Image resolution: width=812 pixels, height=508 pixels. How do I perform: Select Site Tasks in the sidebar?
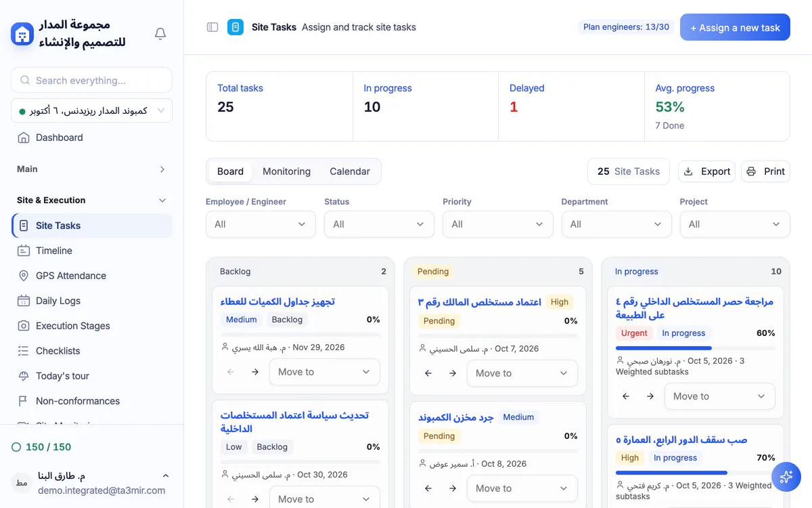pyautogui.click(x=91, y=226)
